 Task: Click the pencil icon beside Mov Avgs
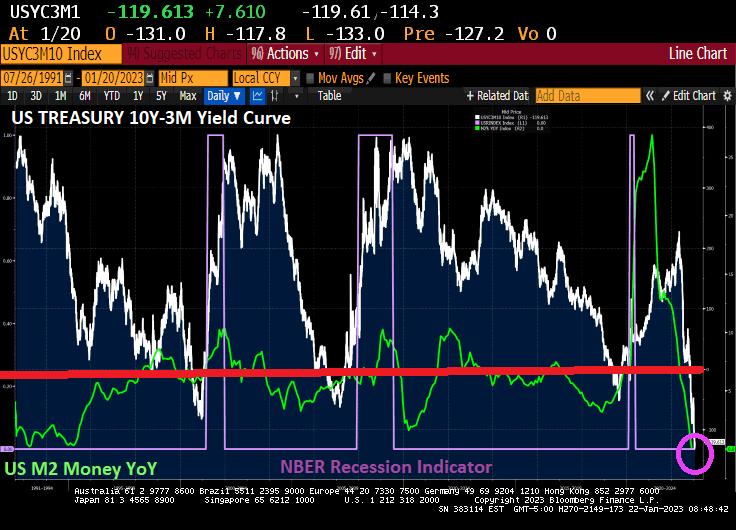372,78
